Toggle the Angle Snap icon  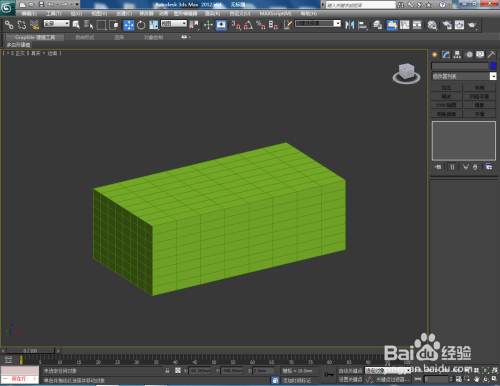[248, 25]
